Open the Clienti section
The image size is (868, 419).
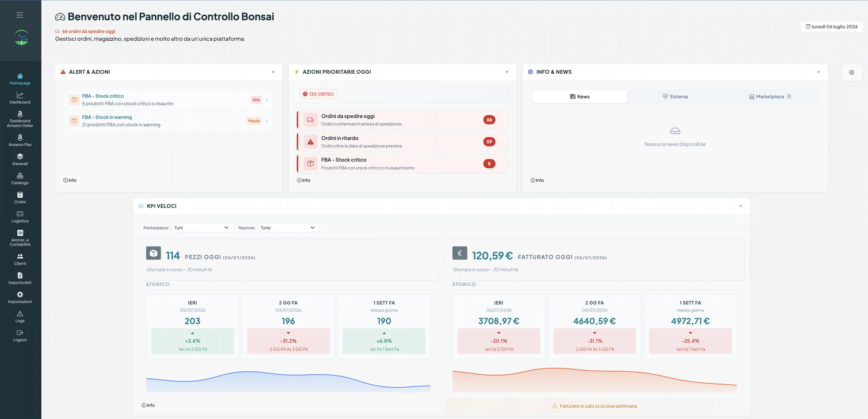(x=20, y=259)
